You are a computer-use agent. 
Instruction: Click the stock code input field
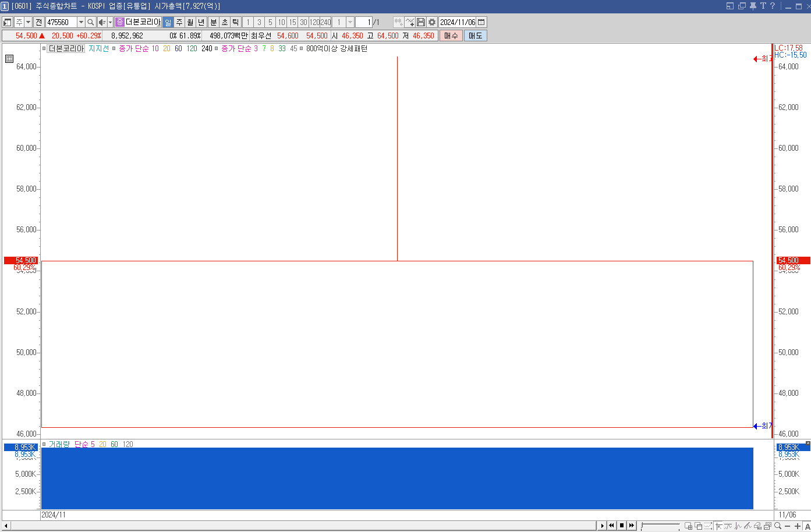61,22
